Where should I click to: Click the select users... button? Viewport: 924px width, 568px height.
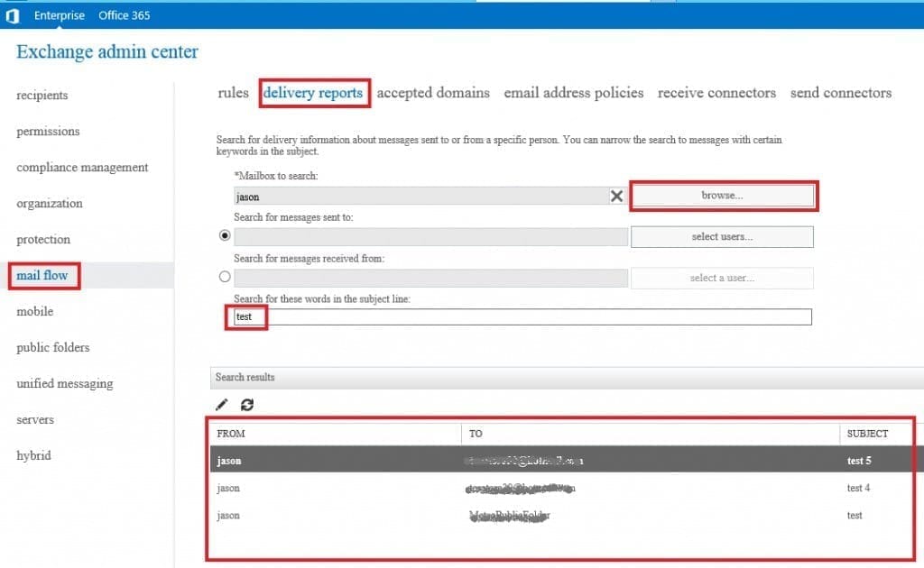(723, 236)
